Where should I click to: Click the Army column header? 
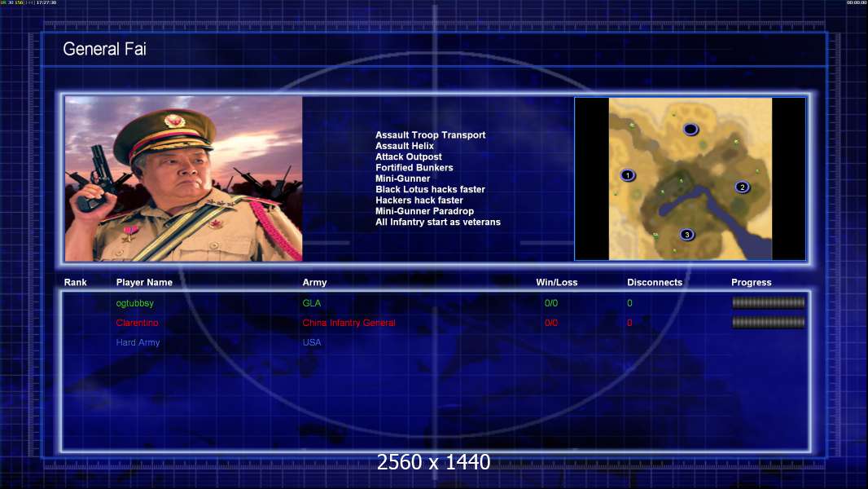tap(314, 283)
